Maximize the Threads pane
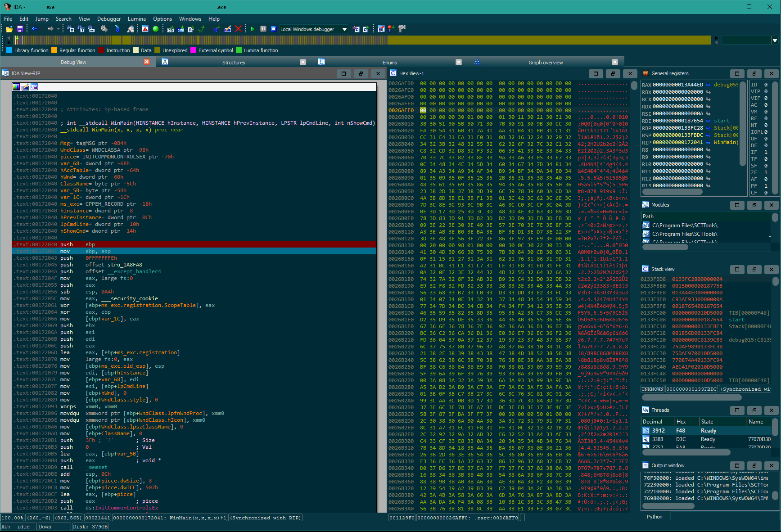The width and height of the screenshot is (781, 532). click(737, 410)
